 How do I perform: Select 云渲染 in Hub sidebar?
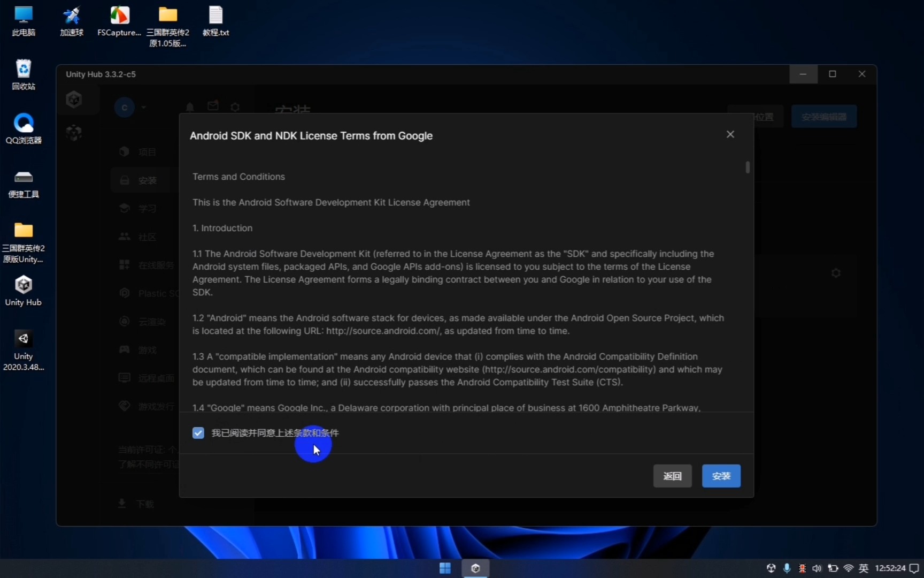point(142,322)
